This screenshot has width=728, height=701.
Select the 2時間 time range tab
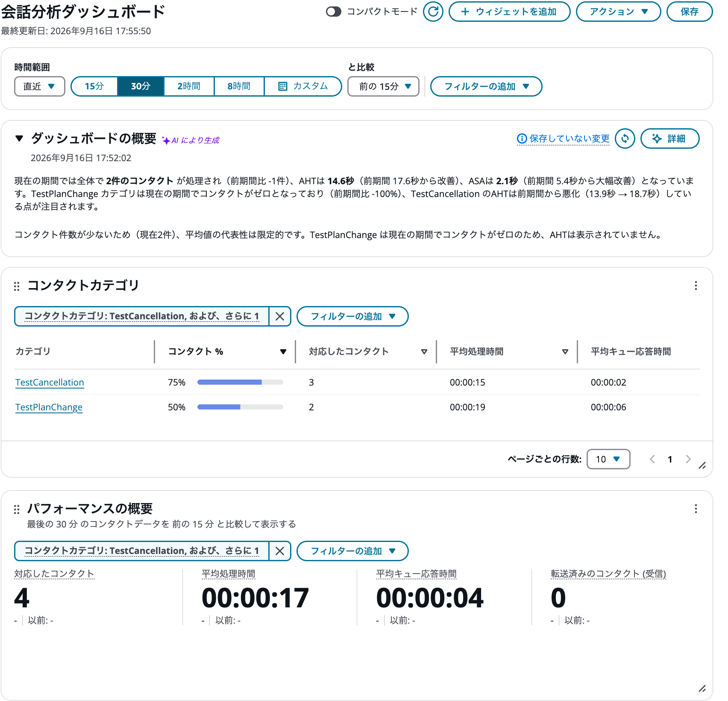pyautogui.click(x=189, y=86)
